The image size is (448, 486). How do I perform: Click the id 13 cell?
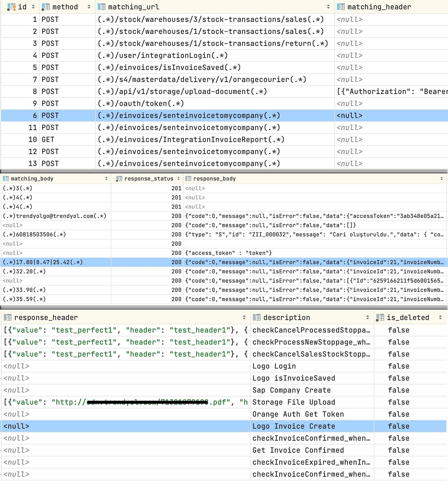(x=20, y=163)
